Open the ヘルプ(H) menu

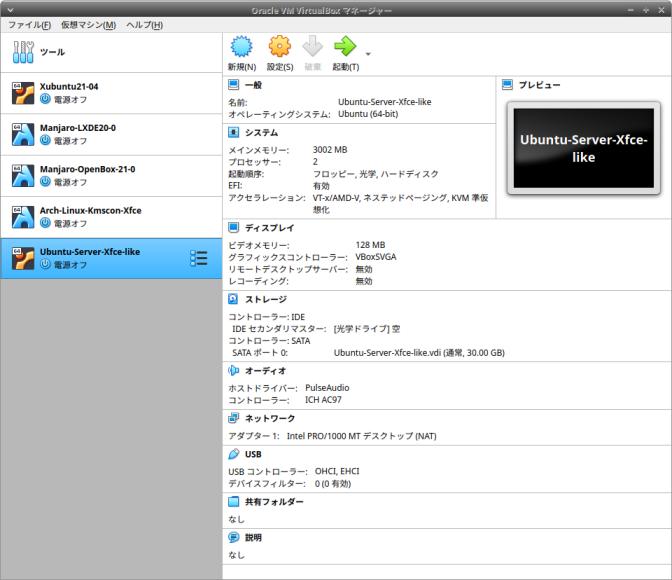click(x=144, y=25)
